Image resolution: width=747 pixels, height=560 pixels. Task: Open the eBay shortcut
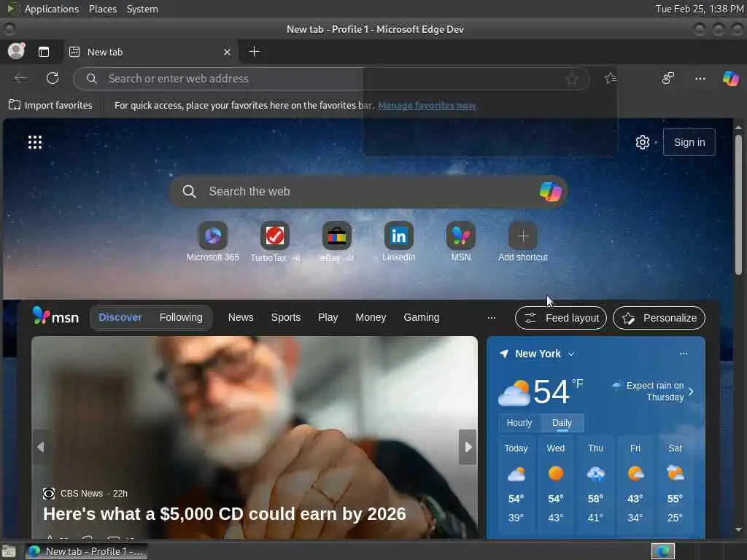click(x=337, y=242)
